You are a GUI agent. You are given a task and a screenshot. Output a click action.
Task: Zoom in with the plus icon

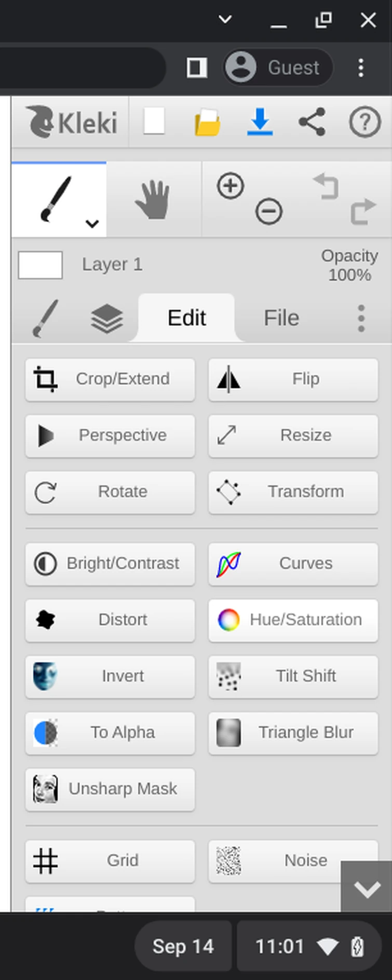[x=231, y=186]
